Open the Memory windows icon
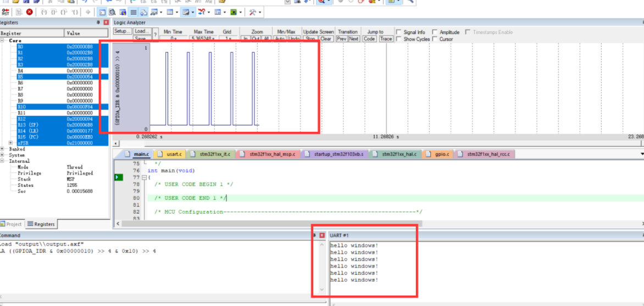This screenshot has height=306, width=644. tap(170, 12)
